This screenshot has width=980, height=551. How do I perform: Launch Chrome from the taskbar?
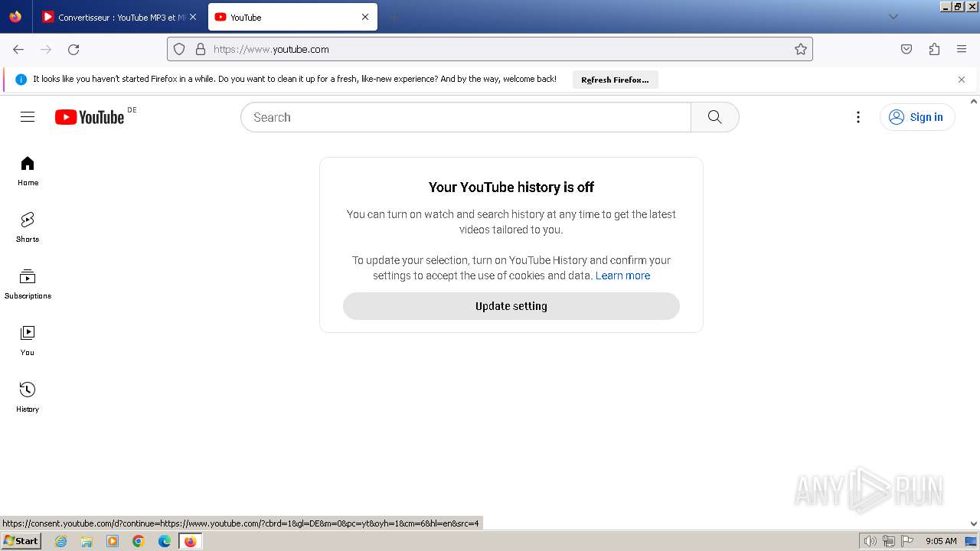coord(139,541)
